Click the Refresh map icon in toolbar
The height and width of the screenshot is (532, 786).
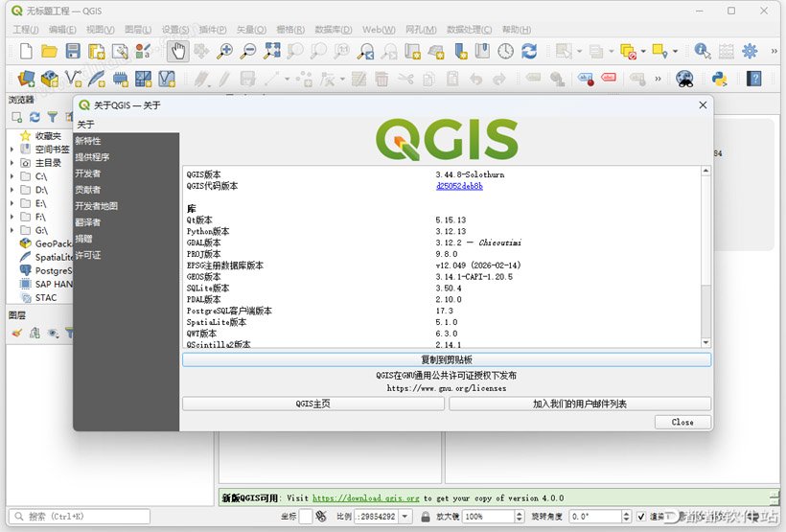[x=529, y=51]
